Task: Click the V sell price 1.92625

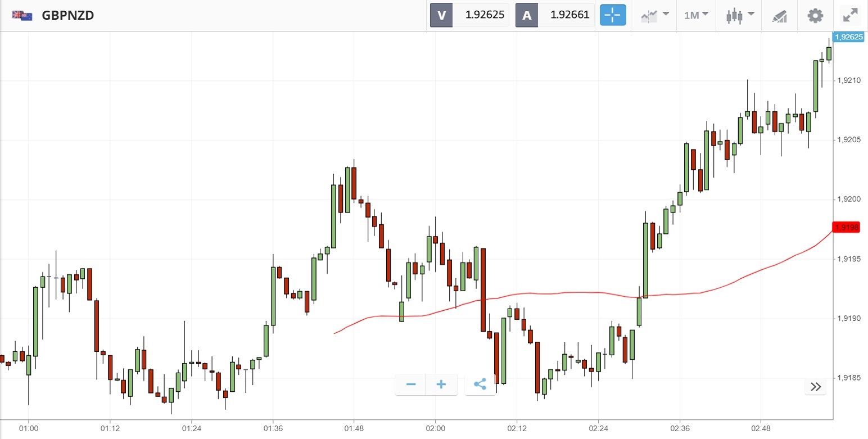Action: pos(481,15)
